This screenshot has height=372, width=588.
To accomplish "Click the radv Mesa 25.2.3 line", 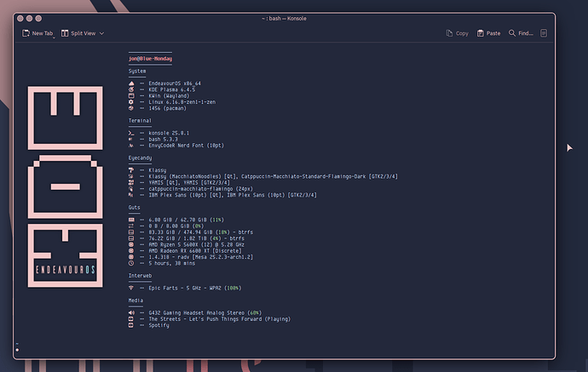I will click(x=200, y=257).
